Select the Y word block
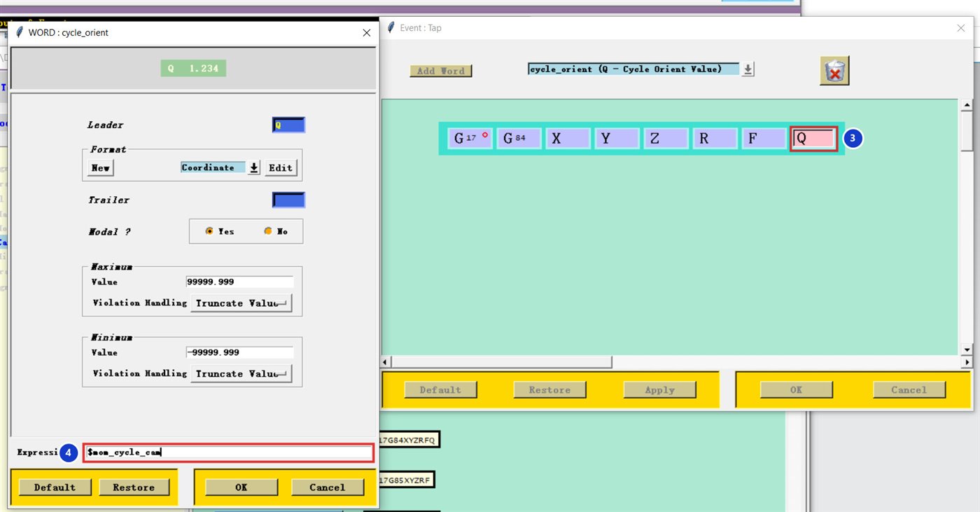 (x=617, y=139)
